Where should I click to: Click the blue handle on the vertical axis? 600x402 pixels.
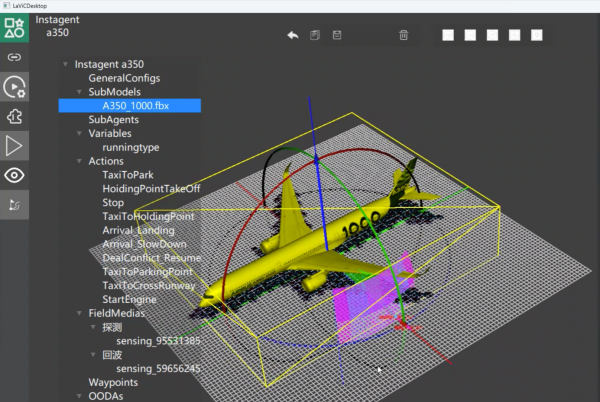(316, 160)
